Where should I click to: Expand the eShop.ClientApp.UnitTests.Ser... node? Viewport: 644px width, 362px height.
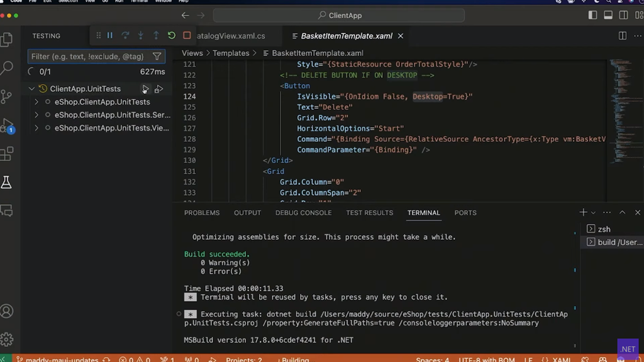(x=36, y=115)
